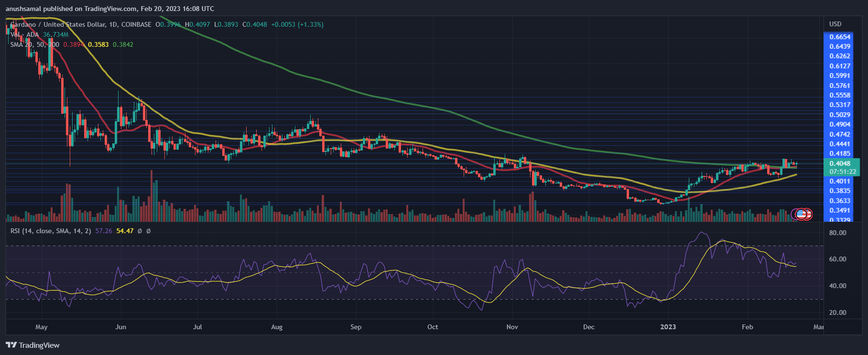This screenshot has height=355, width=868.
Task: Click the Jun label on time axis
Action: pos(121,327)
